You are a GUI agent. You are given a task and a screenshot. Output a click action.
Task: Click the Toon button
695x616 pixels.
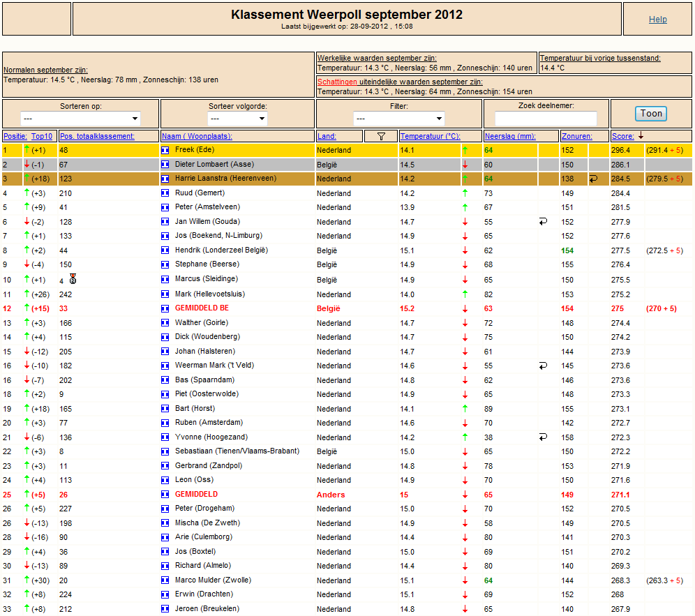(x=650, y=114)
